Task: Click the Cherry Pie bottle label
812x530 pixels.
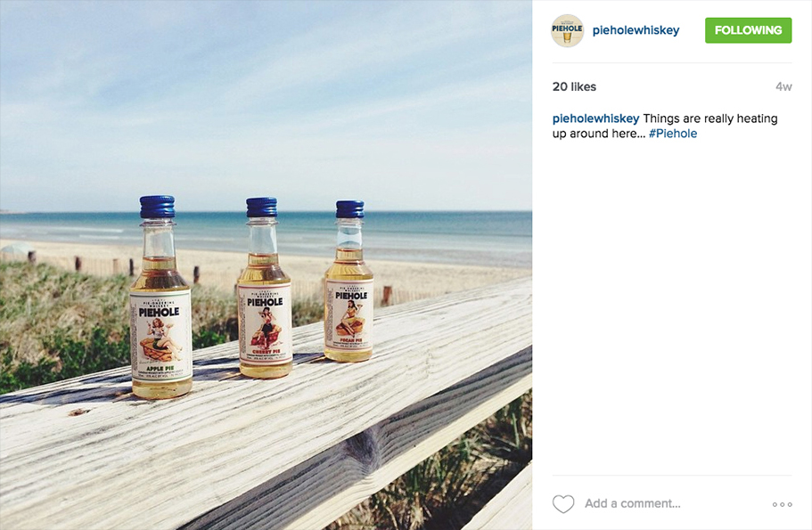Action: point(265,322)
